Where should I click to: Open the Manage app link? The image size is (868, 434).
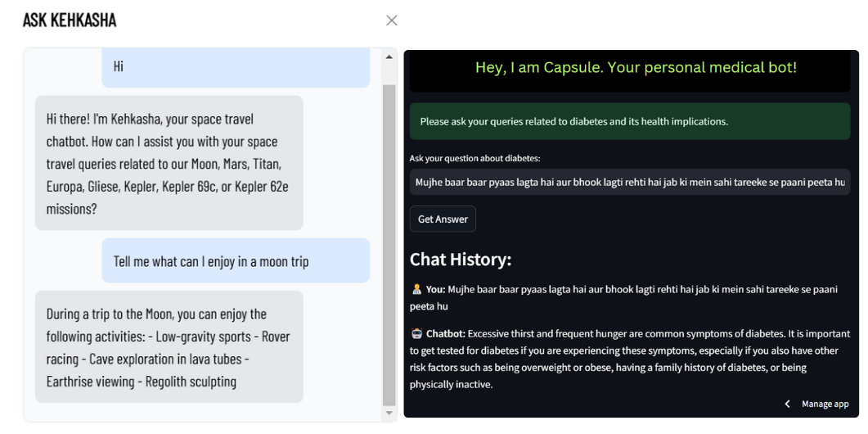point(825,404)
